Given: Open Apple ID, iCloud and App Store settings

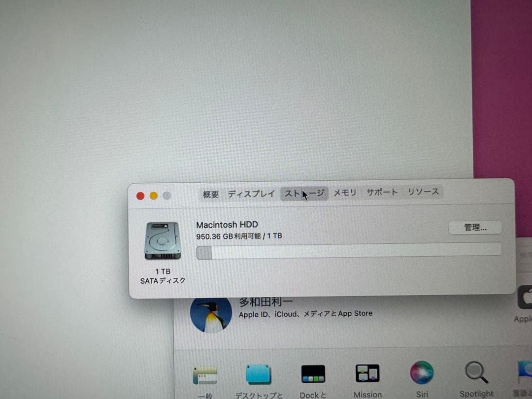Looking at the screenshot, I should 305,313.
